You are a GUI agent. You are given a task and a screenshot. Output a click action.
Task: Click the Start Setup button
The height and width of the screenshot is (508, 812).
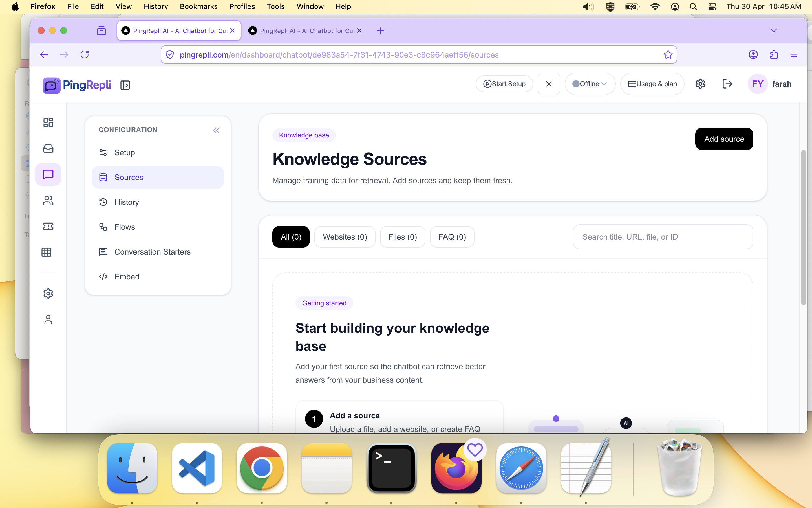504,84
